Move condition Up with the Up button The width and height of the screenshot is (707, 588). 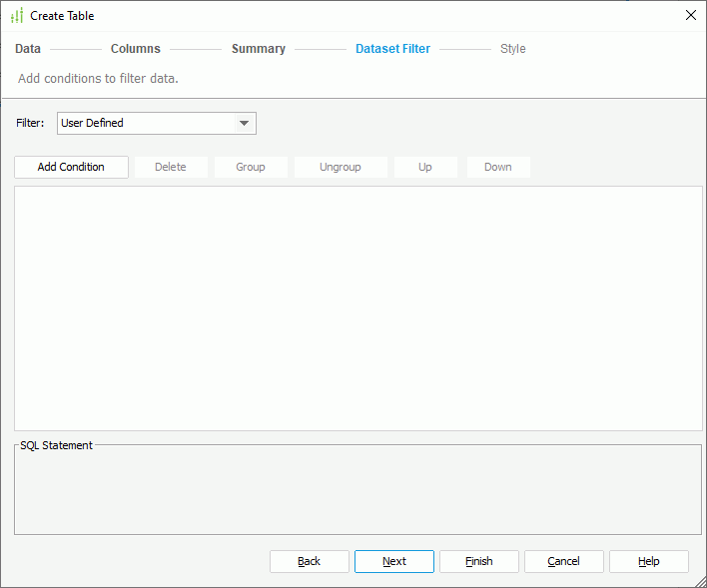(x=425, y=167)
